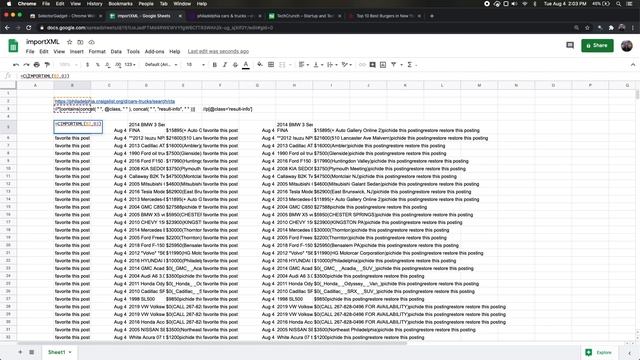The image size is (640, 360).
Task: Click the green Share button
Action: 597,45
